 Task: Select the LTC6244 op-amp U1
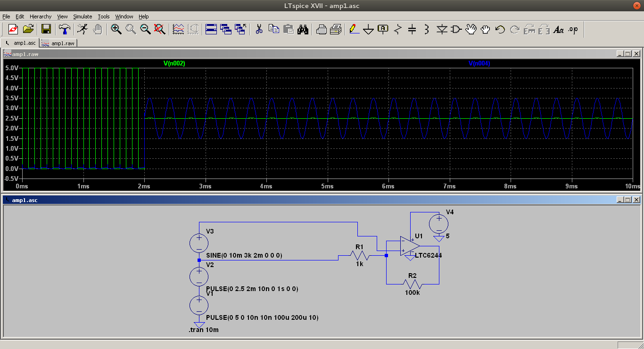pos(410,247)
